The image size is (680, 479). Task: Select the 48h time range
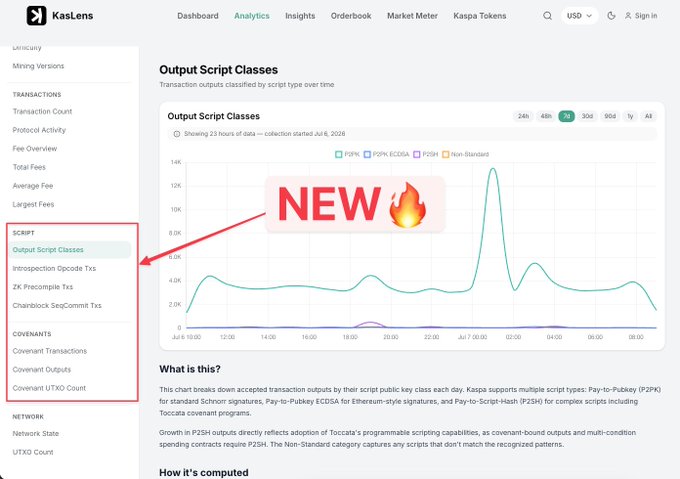pyautogui.click(x=546, y=116)
